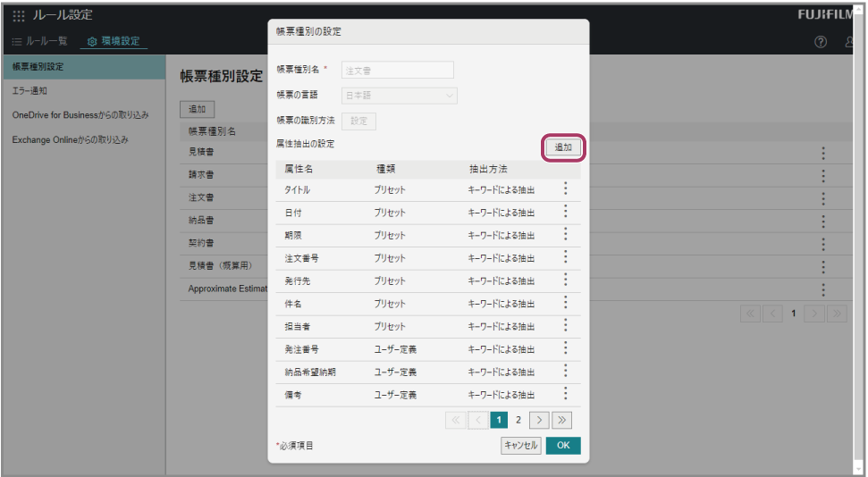Click the 属性名 column header
The height and width of the screenshot is (477, 868).
click(x=299, y=170)
